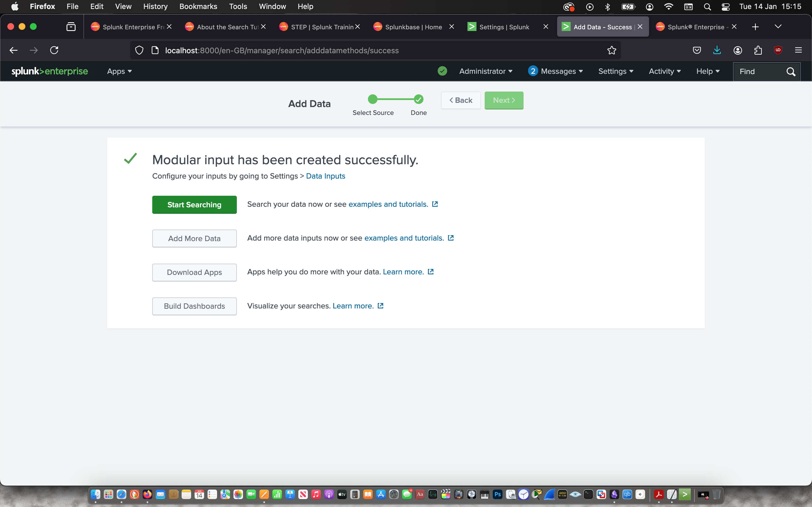Image resolution: width=812 pixels, height=507 pixels.
Task: Open Firefox downloads arrow icon
Action: [717, 50]
